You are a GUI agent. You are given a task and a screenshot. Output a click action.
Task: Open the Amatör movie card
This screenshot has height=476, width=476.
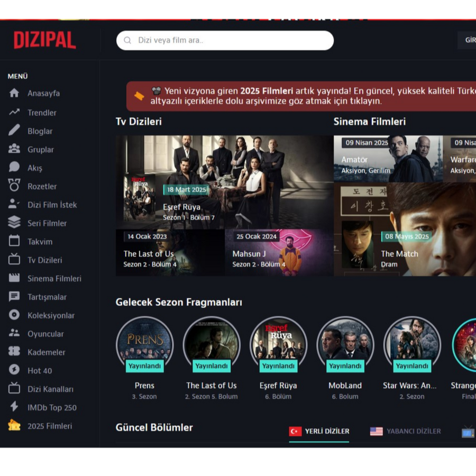pos(388,159)
